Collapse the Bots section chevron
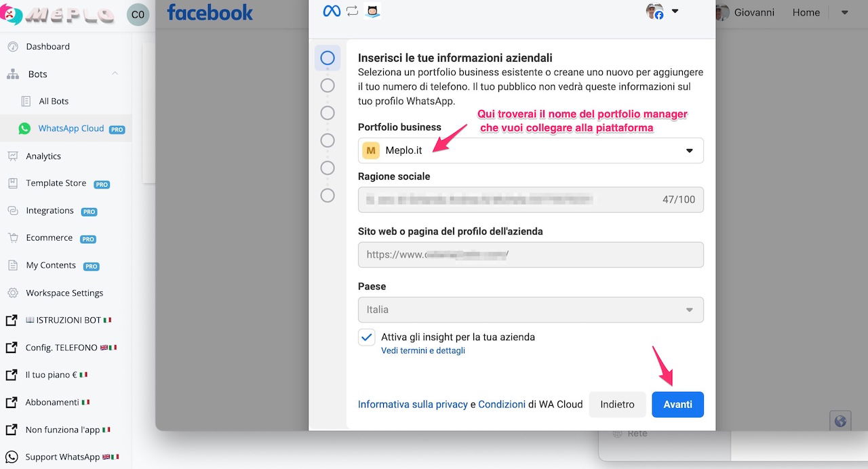This screenshot has height=469, width=868. point(115,74)
